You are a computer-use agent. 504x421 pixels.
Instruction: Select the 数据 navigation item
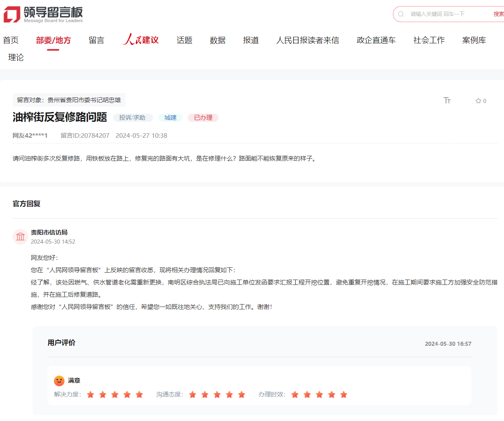click(217, 40)
